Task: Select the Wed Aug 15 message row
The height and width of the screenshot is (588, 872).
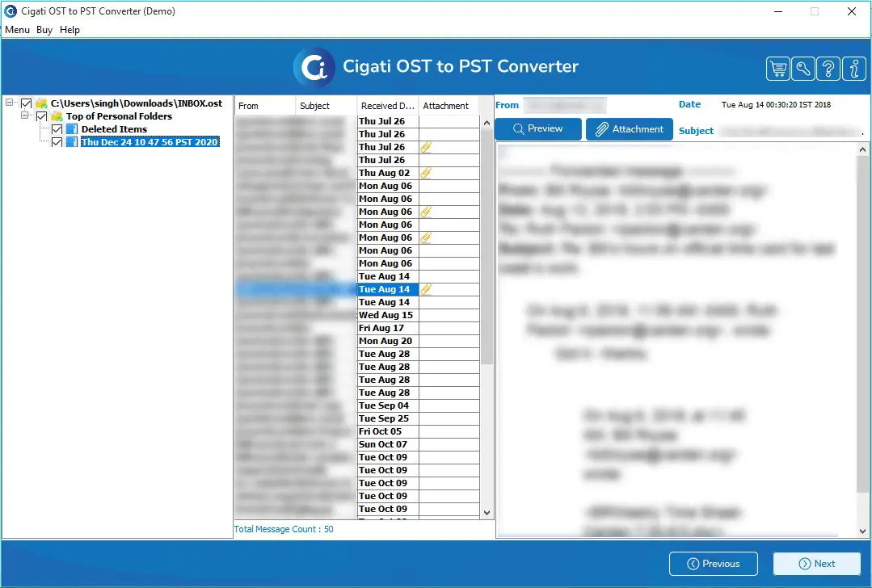Action: tap(357, 315)
